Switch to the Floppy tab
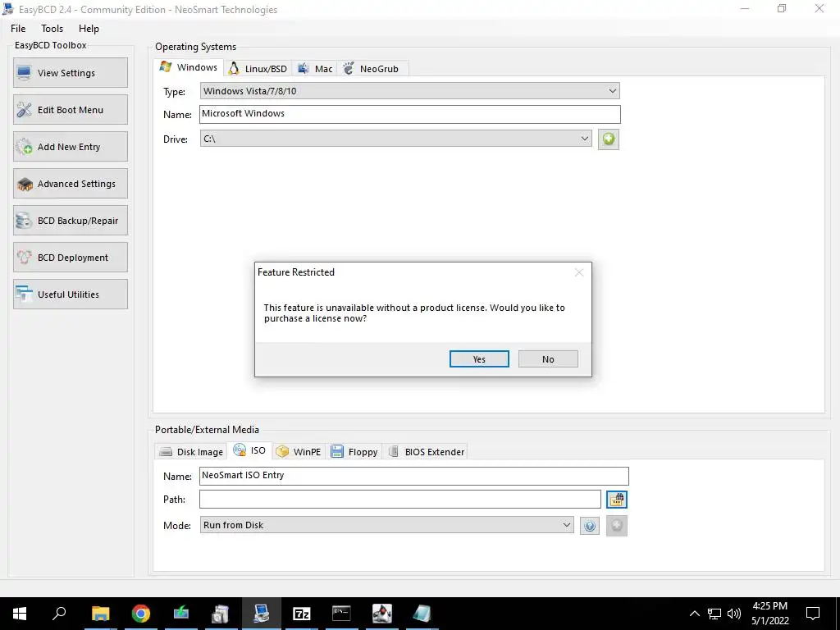Image resolution: width=840 pixels, height=630 pixels. pyautogui.click(x=354, y=452)
